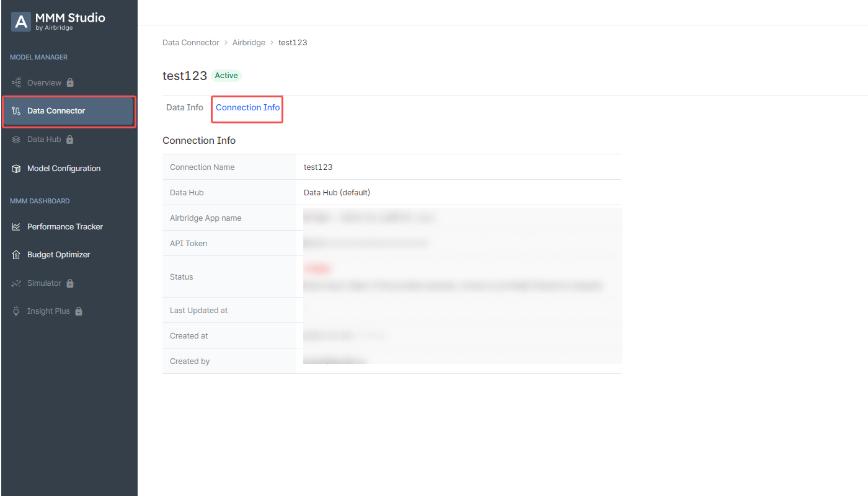
Task: Click the lock icon next to Overview
Action: 70,82
